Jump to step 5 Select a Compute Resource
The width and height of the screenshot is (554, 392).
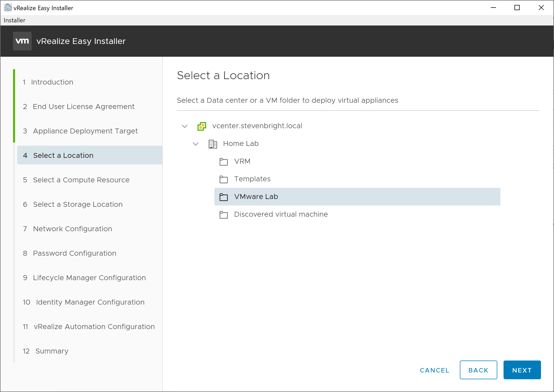click(x=81, y=180)
